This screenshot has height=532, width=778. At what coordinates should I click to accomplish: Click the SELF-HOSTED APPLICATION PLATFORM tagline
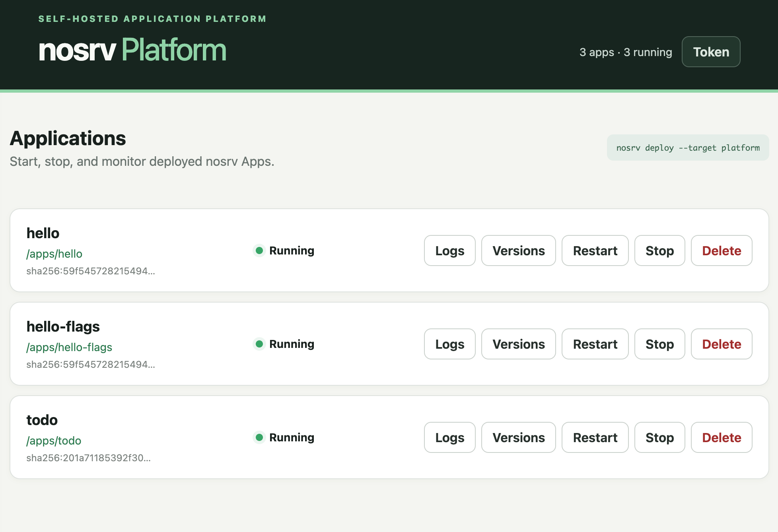[x=152, y=19]
